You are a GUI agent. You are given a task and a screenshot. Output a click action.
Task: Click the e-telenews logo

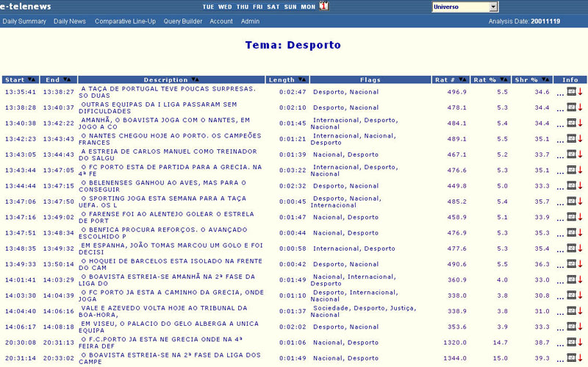[x=26, y=7]
